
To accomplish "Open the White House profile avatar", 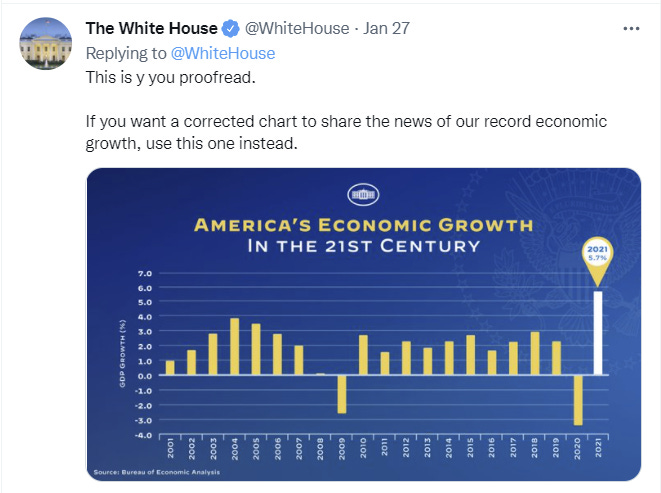I will [x=46, y=44].
